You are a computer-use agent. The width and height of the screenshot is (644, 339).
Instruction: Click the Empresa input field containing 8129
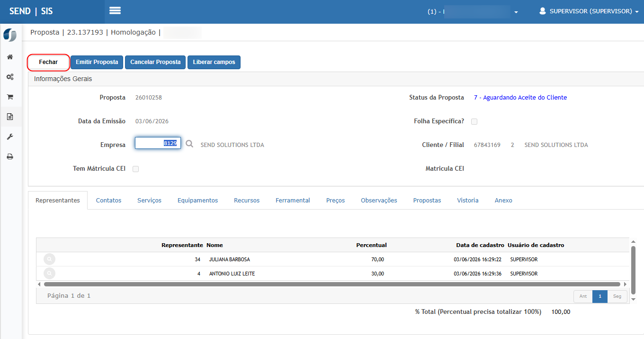tap(158, 143)
